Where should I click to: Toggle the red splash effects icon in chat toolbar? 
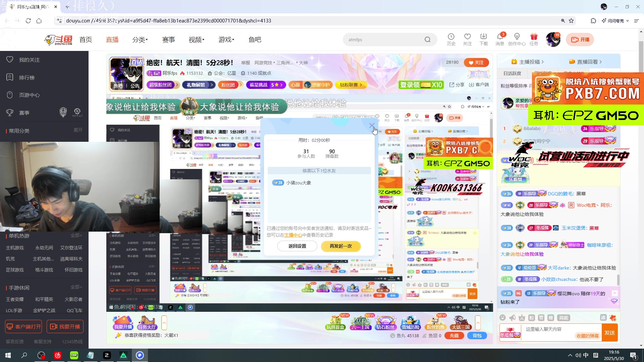[x=613, y=318]
